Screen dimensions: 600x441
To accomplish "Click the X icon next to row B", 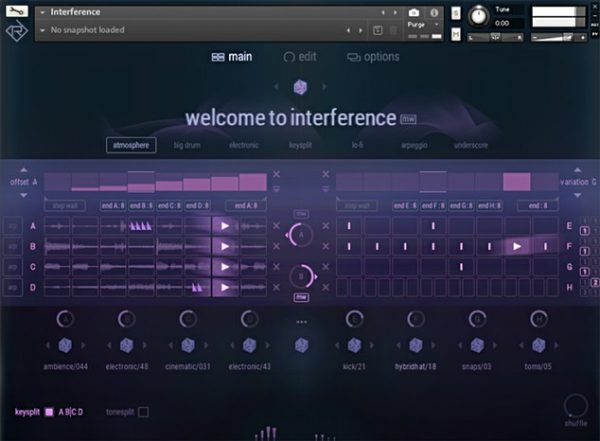I will tap(277, 246).
